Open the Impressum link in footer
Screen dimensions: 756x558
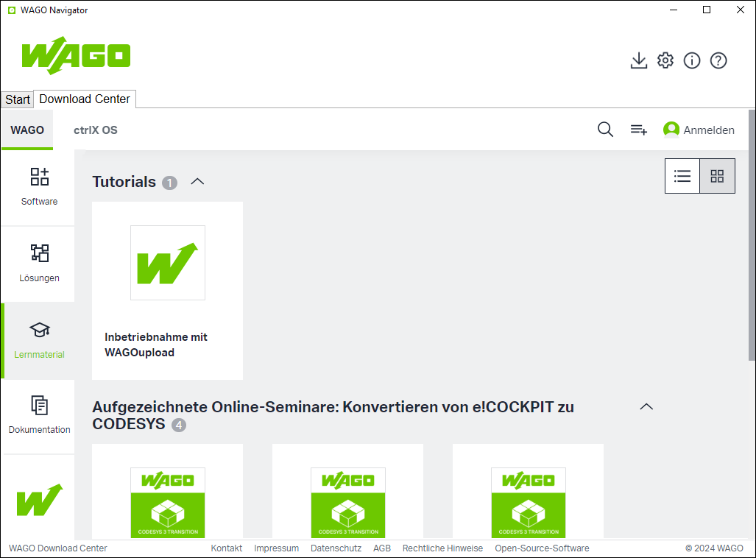pyautogui.click(x=276, y=548)
